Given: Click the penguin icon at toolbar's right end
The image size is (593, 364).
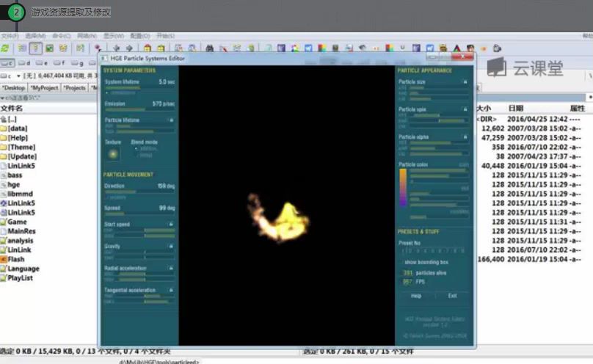Looking at the screenshot, I should click(497, 48).
